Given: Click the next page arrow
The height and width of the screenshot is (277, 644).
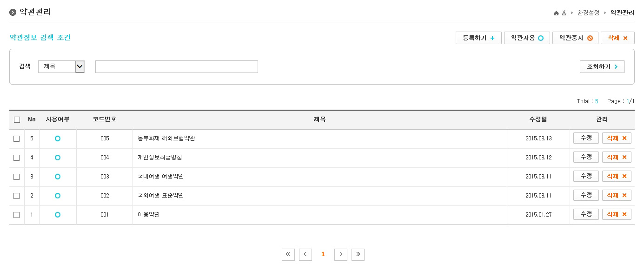Looking at the screenshot, I should [x=341, y=254].
